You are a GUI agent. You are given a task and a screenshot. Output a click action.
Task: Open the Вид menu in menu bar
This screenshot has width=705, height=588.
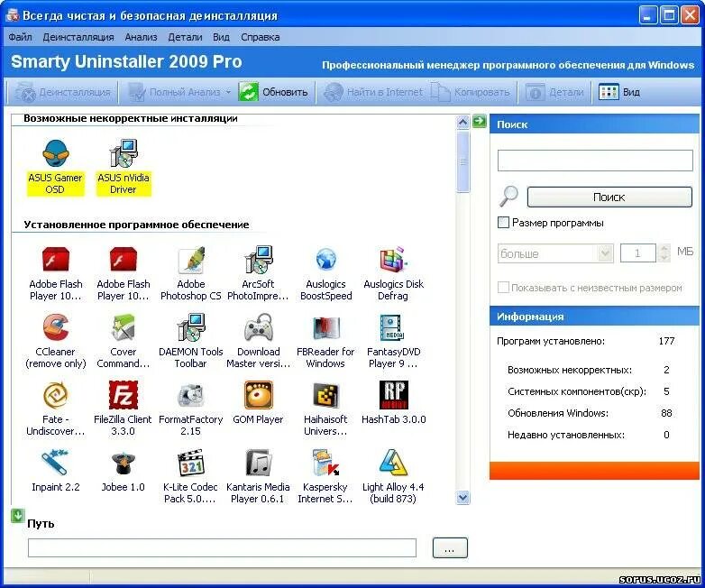coord(221,37)
